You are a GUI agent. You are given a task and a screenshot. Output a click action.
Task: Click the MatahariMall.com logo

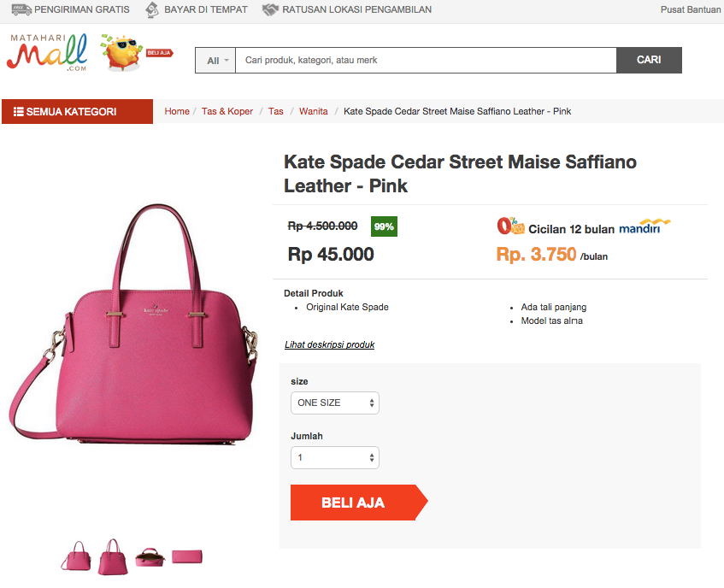(x=47, y=51)
